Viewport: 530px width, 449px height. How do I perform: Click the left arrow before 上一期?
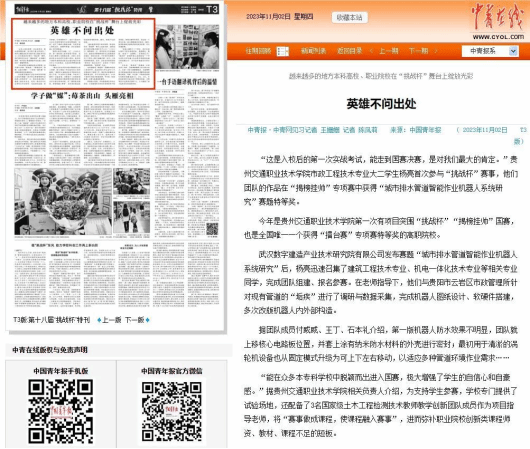click(x=371, y=51)
